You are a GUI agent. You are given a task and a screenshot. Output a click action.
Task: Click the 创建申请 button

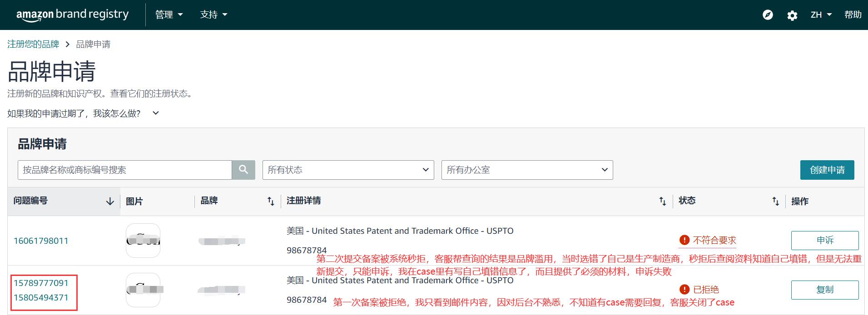(827, 170)
